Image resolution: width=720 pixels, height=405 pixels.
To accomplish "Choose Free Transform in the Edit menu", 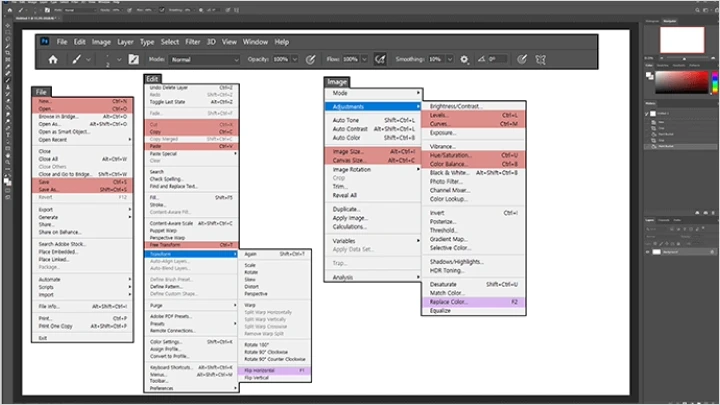I will 191,245.
